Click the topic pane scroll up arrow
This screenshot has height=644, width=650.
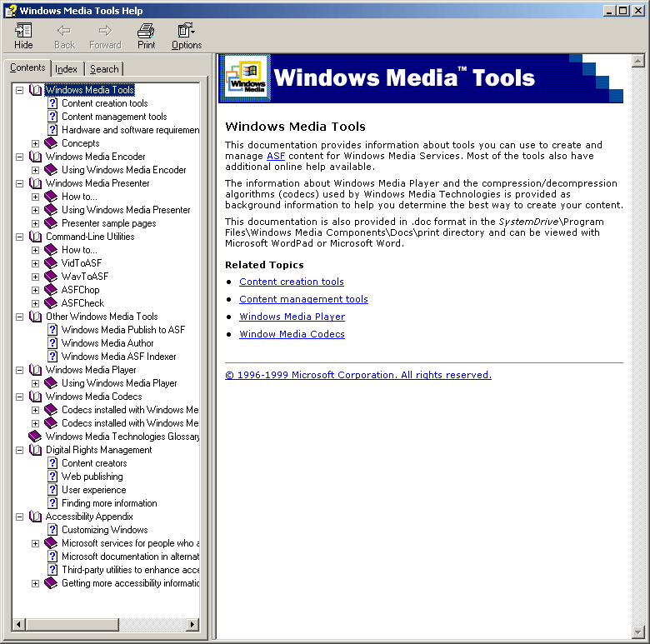(x=638, y=61)
